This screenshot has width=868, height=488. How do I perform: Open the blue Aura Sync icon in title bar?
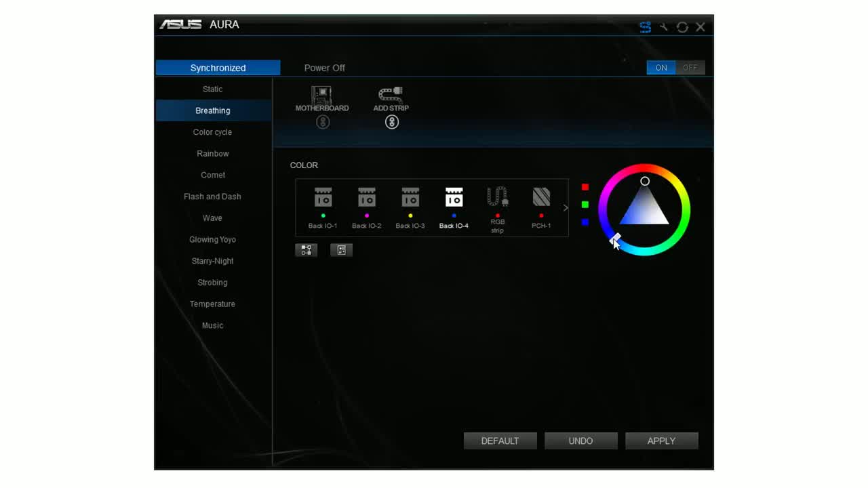(x=645, y=27)
